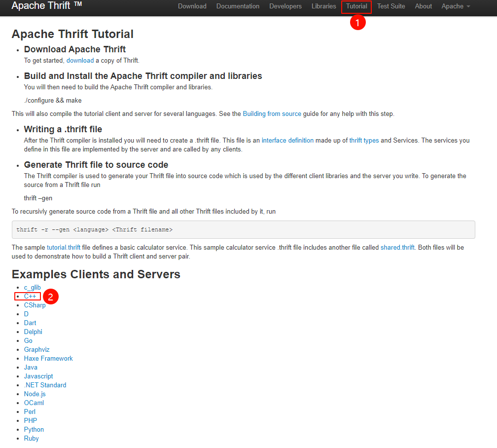Open the Download menu item in navbar
This screenshot has height=448, width=497.
coord(192,6)
